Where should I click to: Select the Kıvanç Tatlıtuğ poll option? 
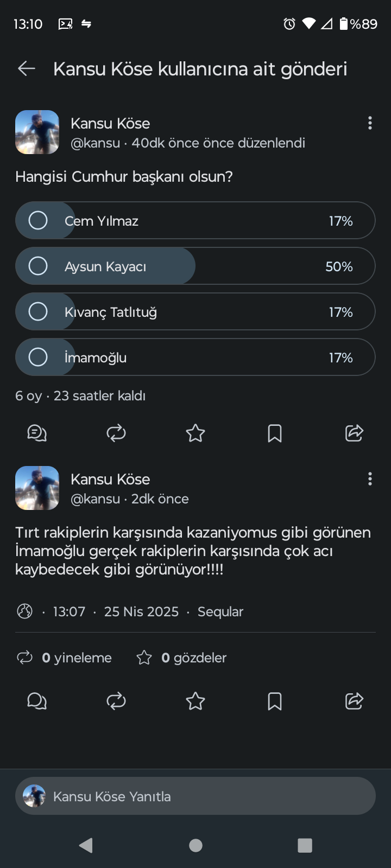point(38,312)
